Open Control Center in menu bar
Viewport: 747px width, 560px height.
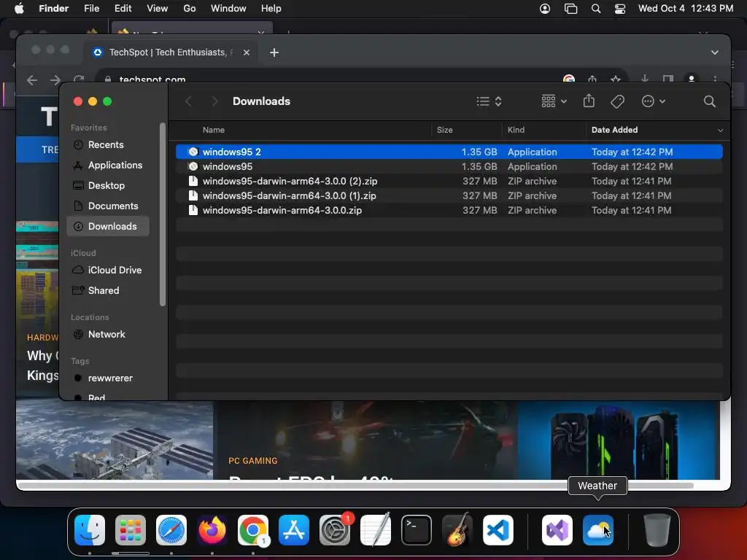(620, 9)
